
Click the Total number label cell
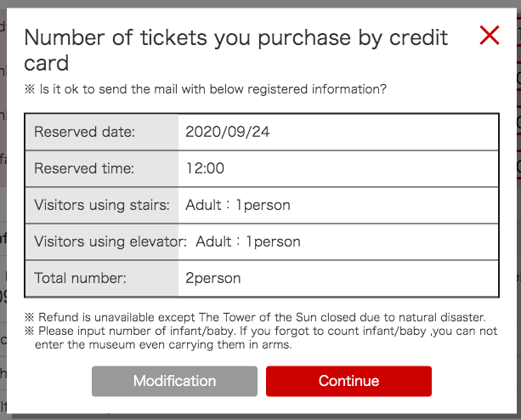click(102, 278)
